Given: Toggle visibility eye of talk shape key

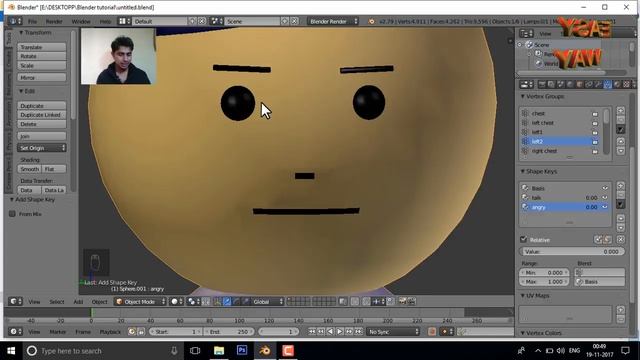Looking at the screenshot, I should (x=605, y=198).
